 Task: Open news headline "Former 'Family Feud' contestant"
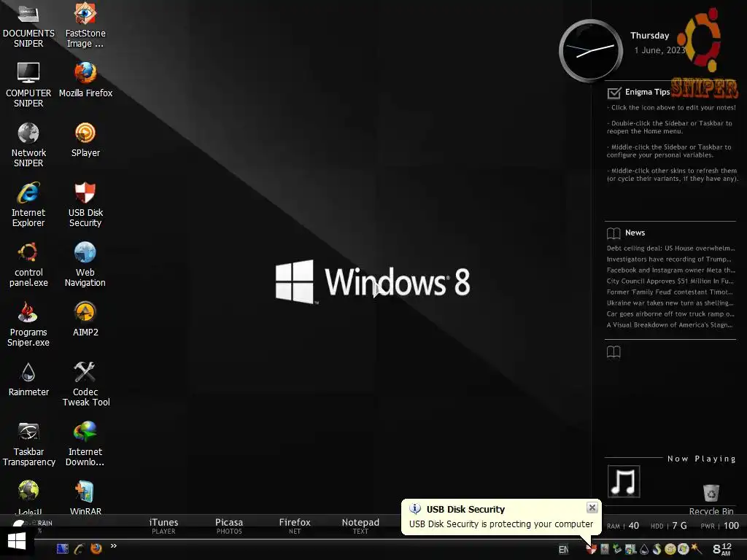(x=670, y=292)
